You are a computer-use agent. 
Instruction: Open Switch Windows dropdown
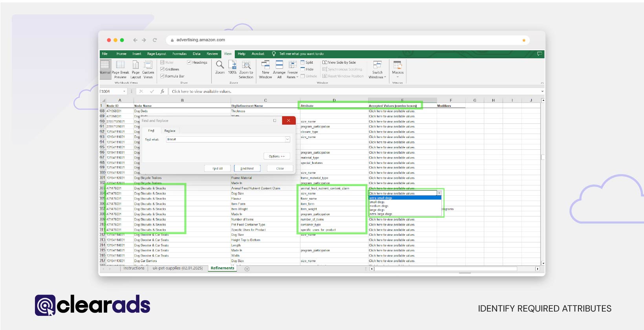[x=377, y=69]
